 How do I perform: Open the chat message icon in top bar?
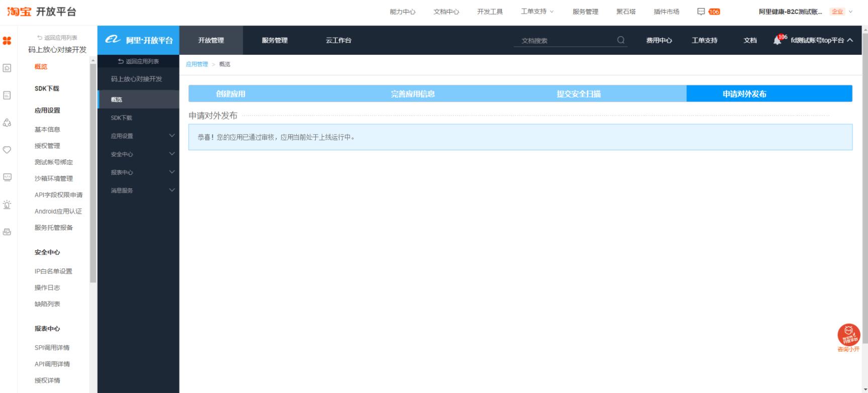tap(701, 12)
